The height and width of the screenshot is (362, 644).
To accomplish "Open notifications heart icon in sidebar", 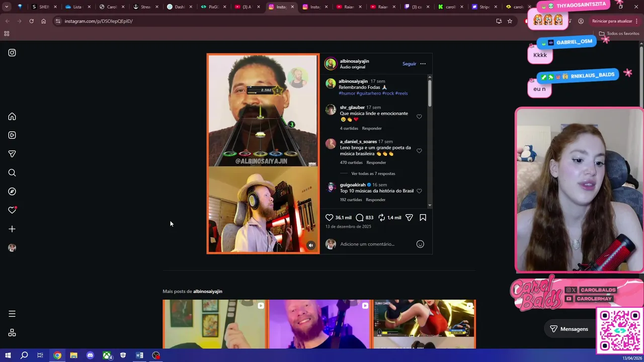I will click(12, 210).
